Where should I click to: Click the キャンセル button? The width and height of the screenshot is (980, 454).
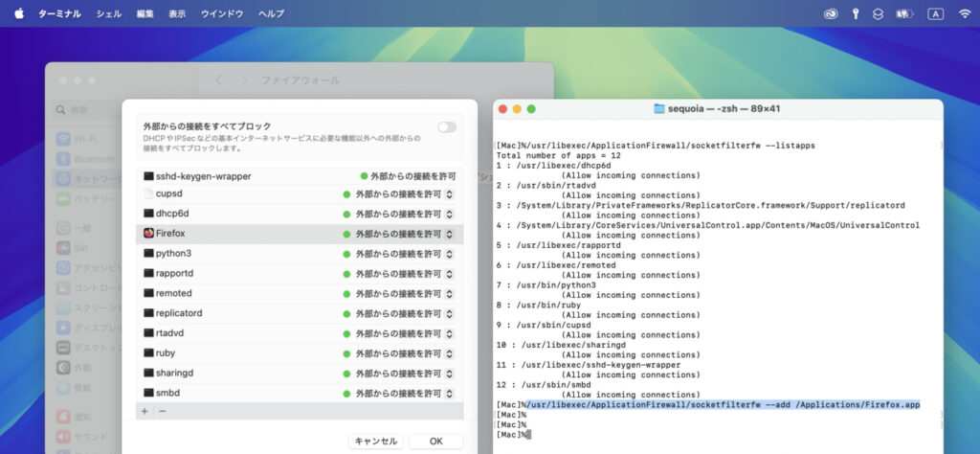pyautogui.click(x=375, y=442)
